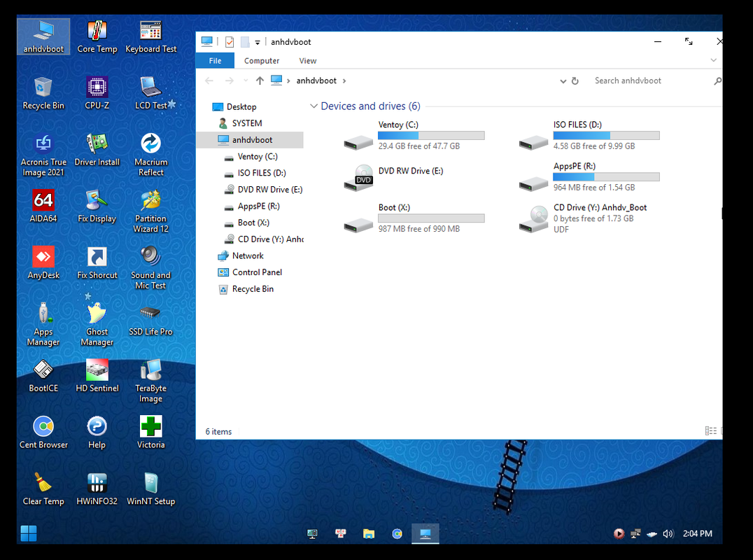Open File Explorer from the taskbar
The width and height of the screenshot is (753, 560).
pos(368,533)
